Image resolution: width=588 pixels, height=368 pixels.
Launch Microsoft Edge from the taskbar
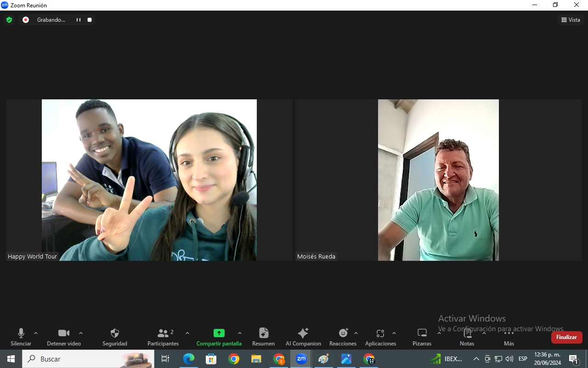(188, 359)
